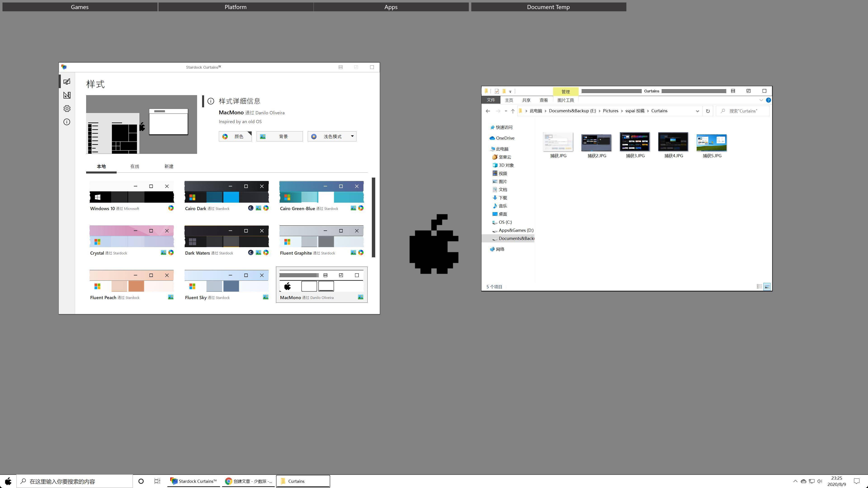Screen dimensions: 868x488
Task: Select the Fluent Sky style card
Action: click(226, 285)
